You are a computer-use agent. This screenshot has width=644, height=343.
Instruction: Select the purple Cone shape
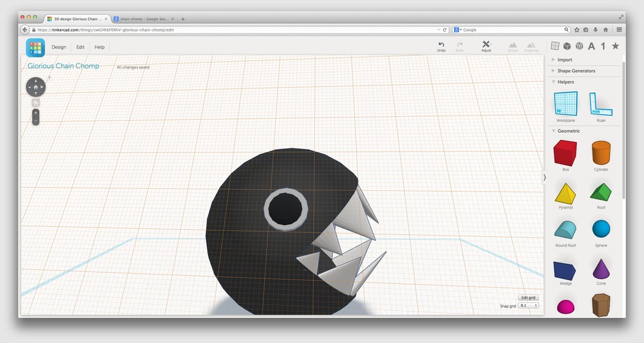coord(601,269)
